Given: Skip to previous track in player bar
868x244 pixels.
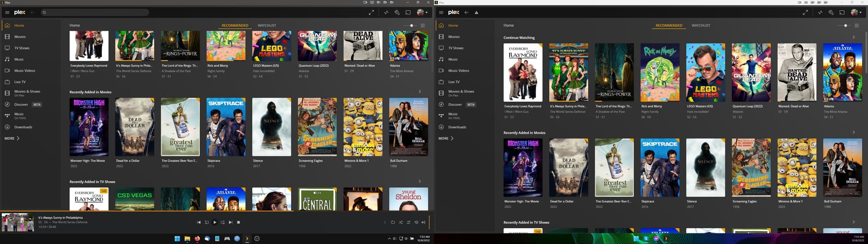Looking at the screenshot, I should [x=198, y=222].
